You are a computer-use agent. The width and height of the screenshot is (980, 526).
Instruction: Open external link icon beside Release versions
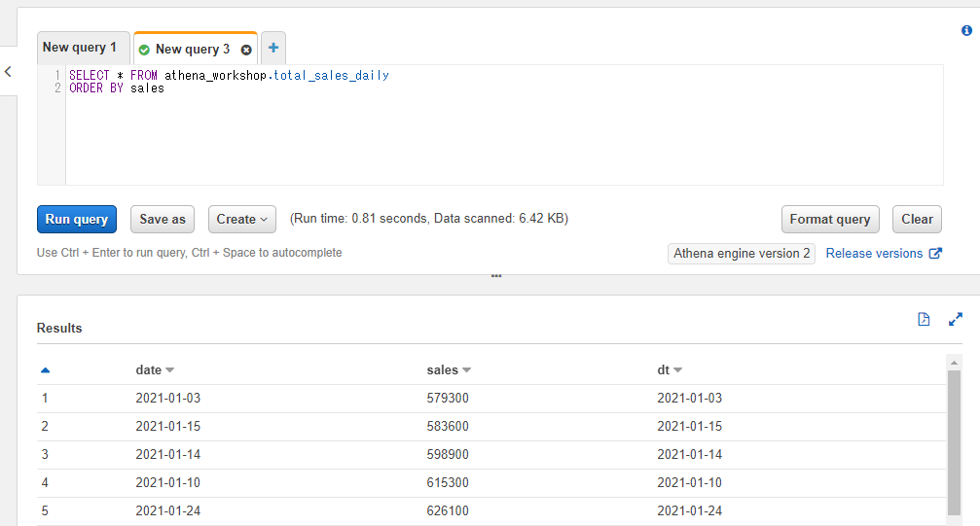coord(935,253)
